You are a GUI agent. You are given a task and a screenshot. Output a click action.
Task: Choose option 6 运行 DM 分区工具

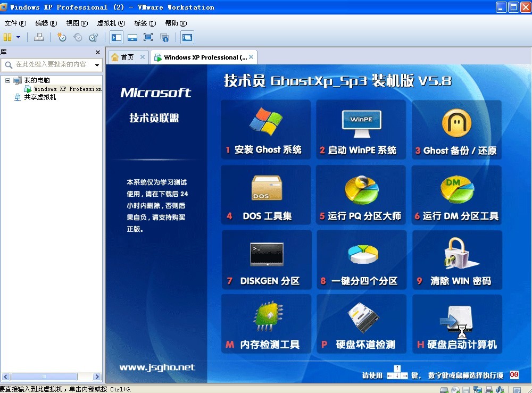[x=456, y=195]
